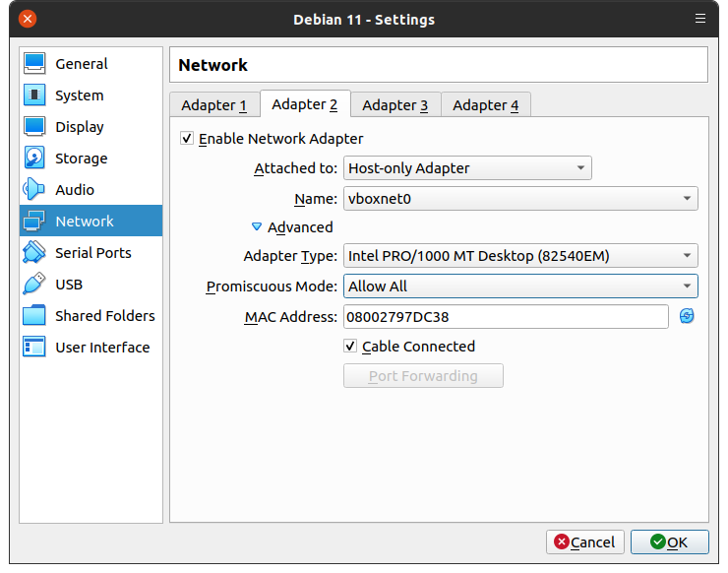Toggle the Cable Connected checkbox
The width and height of the screenshot is (728, 573).
point(350,347)
